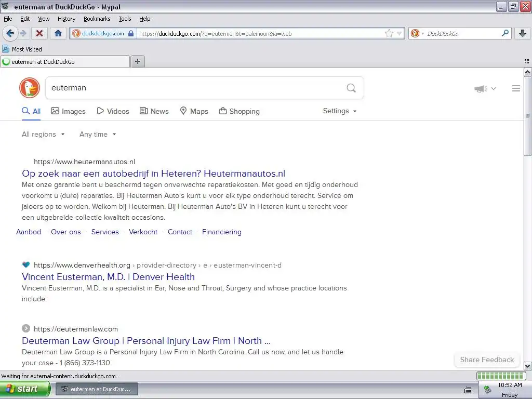This screenshot has height=399, width=532.
Task: Switch to the Shopping results tab
Action: click(x=239, y=111)
